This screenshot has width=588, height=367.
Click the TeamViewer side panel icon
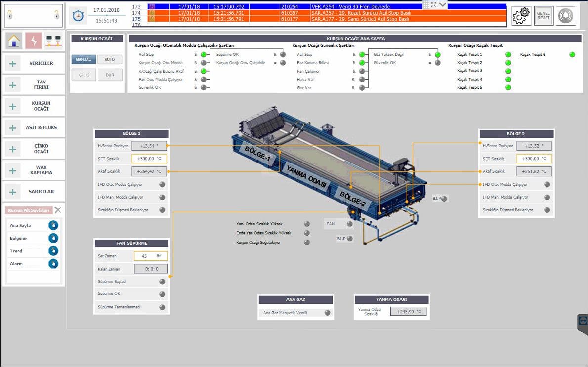click(x=583, y=321)
